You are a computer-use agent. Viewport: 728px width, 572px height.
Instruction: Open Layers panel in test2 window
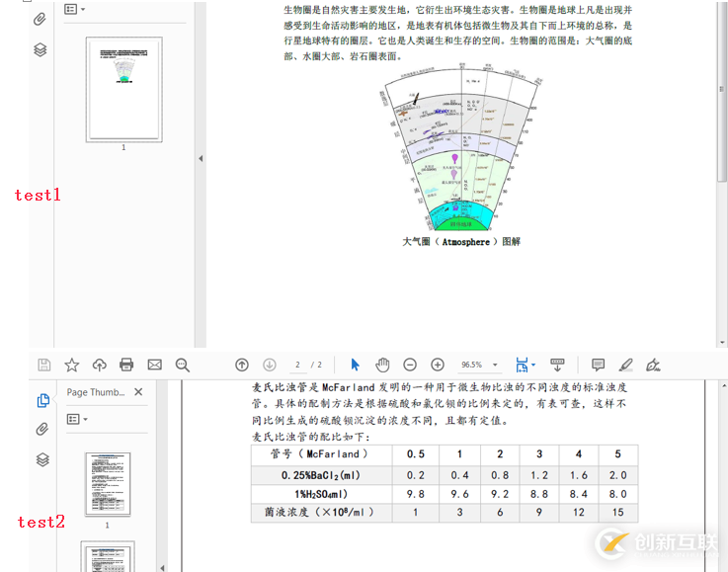pyautogui.click(x=42, y=459)
